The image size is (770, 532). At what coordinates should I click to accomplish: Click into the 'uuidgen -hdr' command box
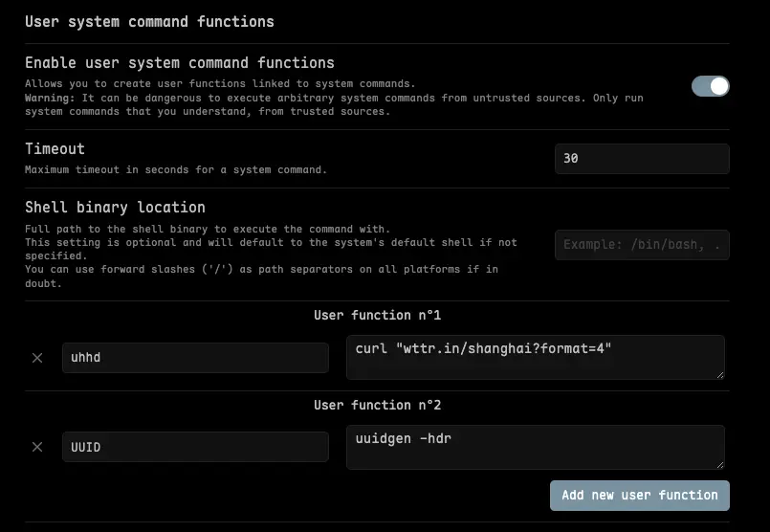pos(535,447)
